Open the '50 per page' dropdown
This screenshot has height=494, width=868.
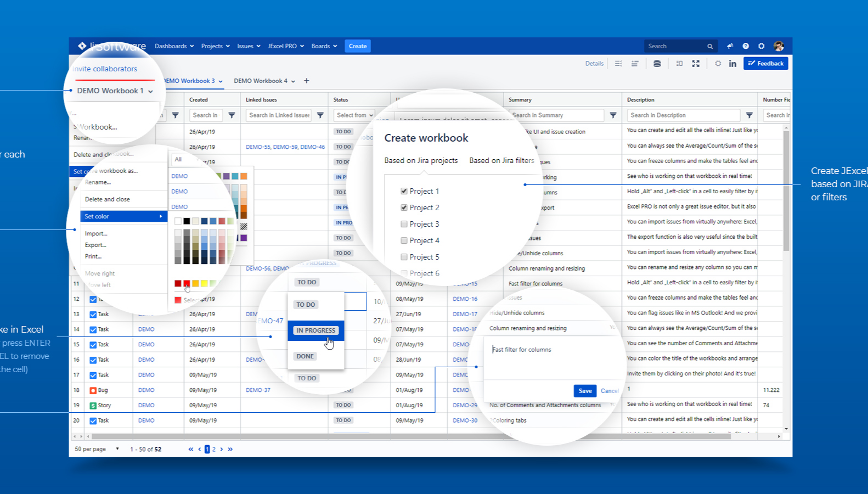[x=97, y=449]
